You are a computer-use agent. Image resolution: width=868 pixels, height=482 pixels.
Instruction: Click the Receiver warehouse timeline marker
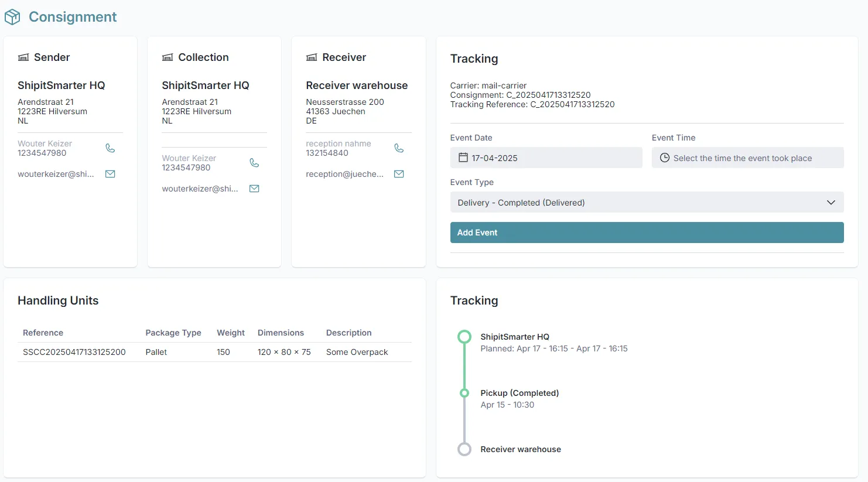(x=464, y=449)
